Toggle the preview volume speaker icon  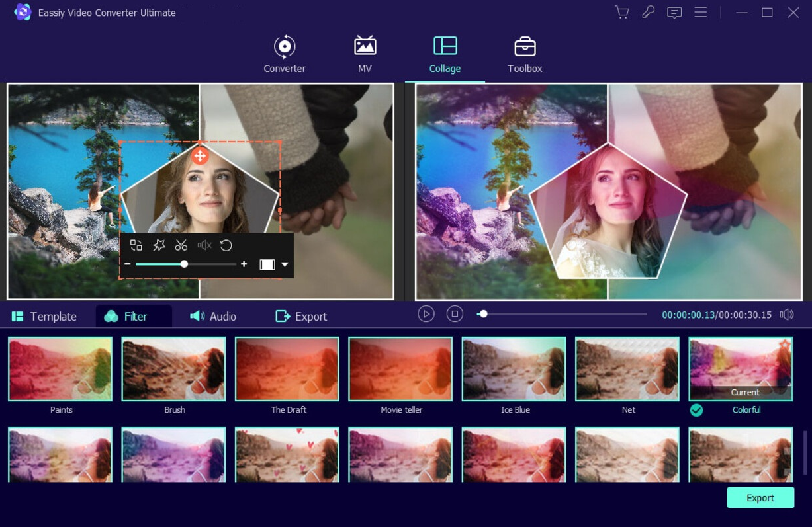click(786, 315)
